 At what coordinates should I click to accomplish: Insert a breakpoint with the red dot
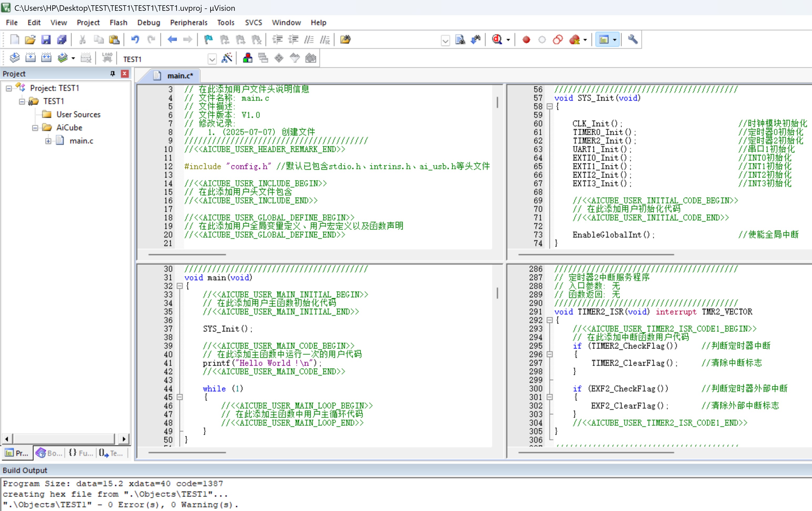click(526, 40)
